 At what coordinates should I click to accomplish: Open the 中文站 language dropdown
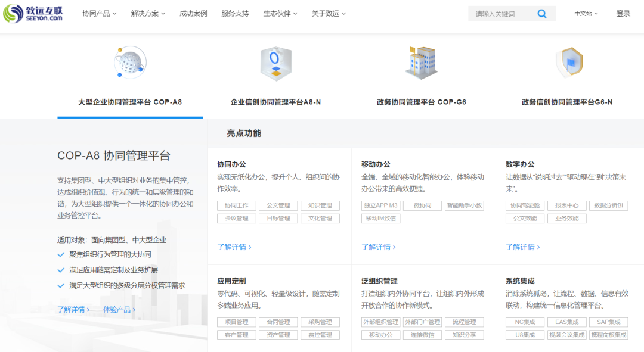coord(586,14)
